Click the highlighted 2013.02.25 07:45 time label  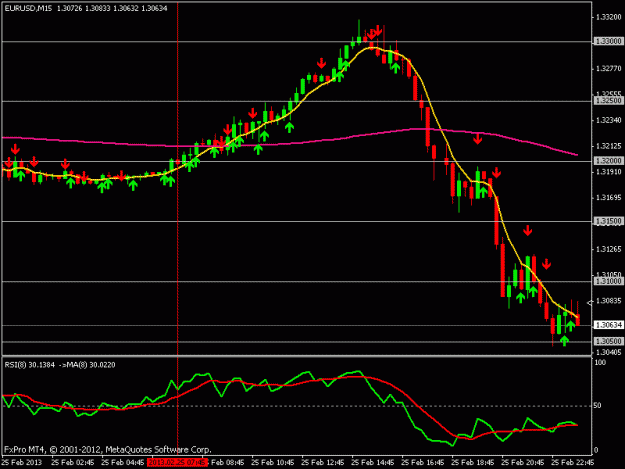(177, 463)
